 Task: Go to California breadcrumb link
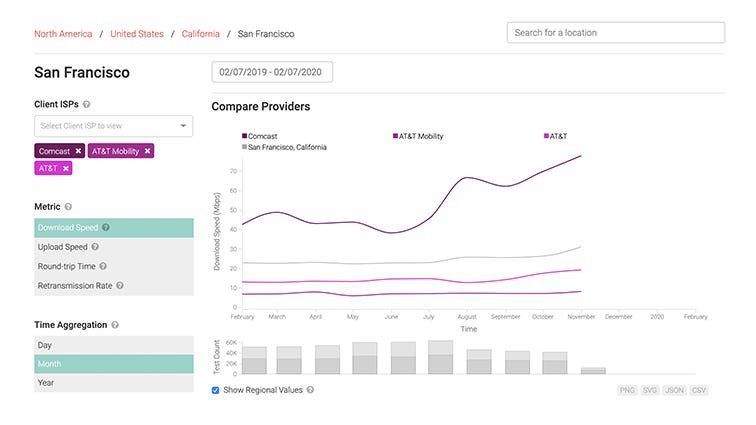pyautogui.click(x=201, y=34)
